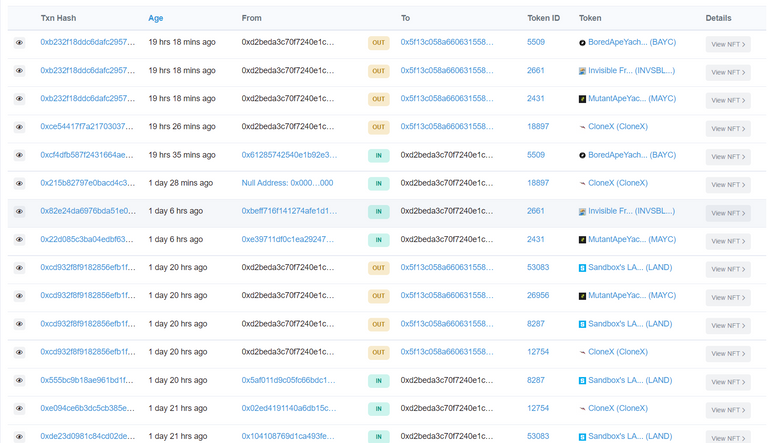Screen dimensions: 768x443
Task: Click View NFT for incoming BAYC 5509
Action: pyautogui.click(x=728, y=157)
